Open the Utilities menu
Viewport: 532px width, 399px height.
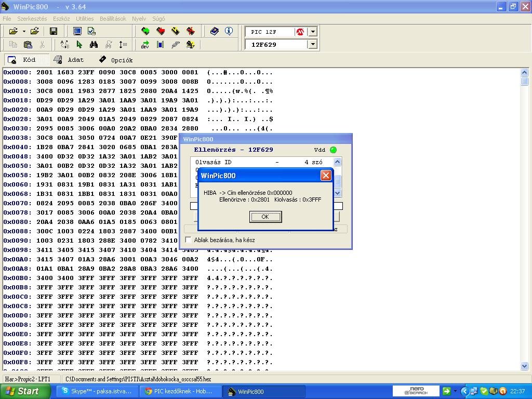click(85, 19)
